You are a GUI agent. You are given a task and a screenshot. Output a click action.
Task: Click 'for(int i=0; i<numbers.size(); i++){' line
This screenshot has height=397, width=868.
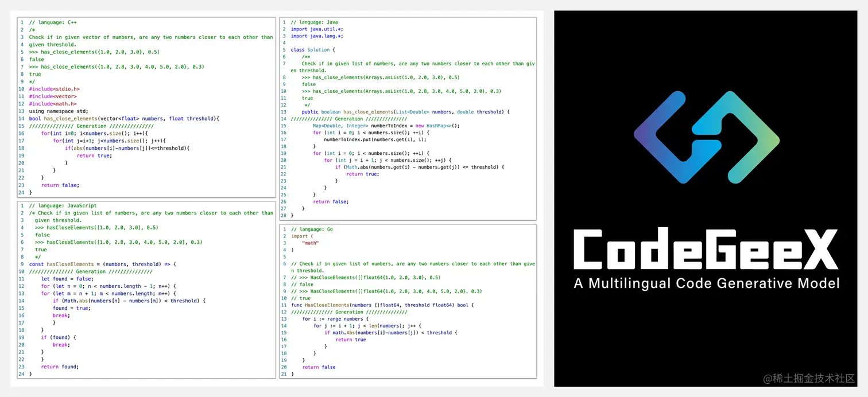tap(95, 133)
